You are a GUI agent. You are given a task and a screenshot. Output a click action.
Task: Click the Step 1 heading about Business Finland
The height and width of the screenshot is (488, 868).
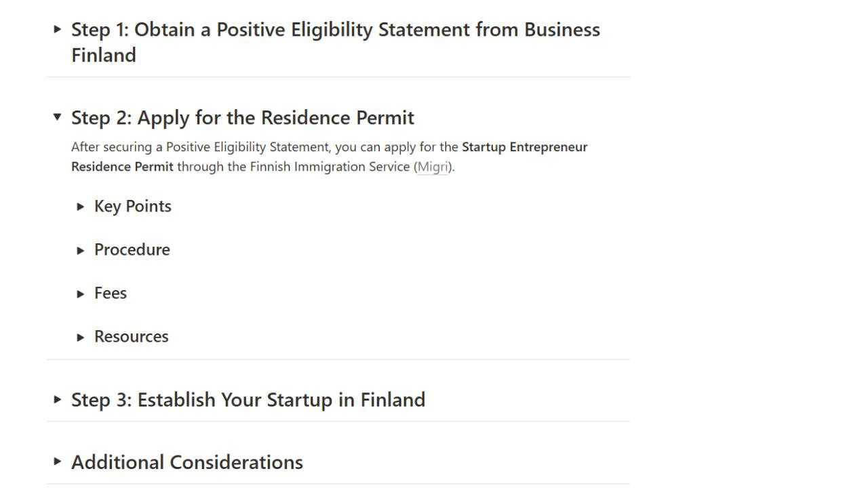tap(336, 29)
